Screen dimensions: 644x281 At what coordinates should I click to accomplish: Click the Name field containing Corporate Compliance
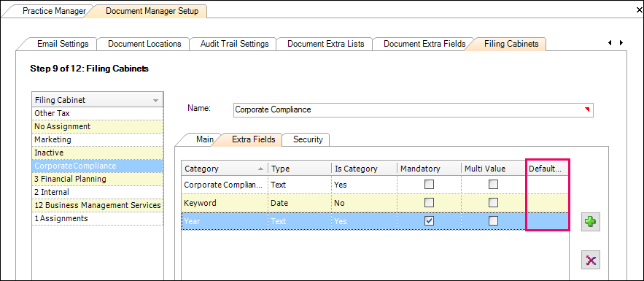[414, 109]
